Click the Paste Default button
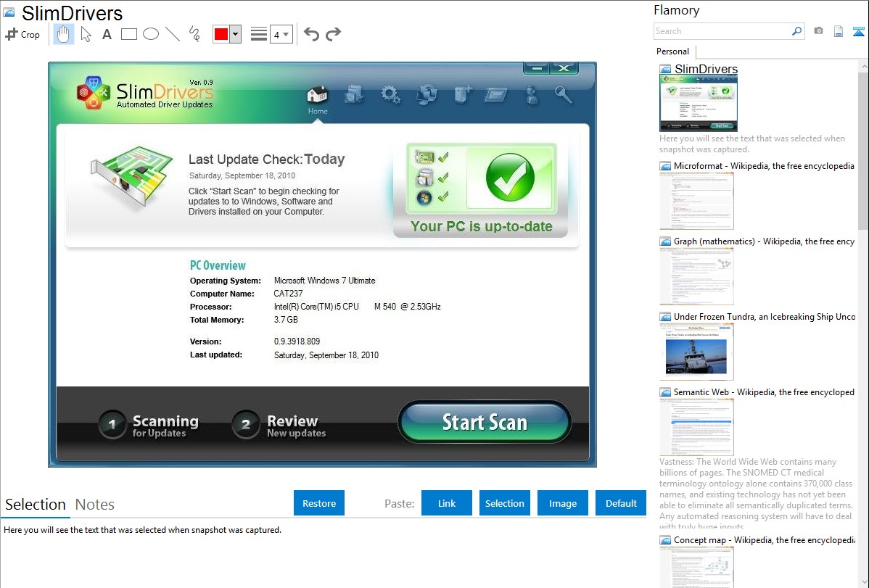This screenshot has height=588, width=869. coord(621,503)
